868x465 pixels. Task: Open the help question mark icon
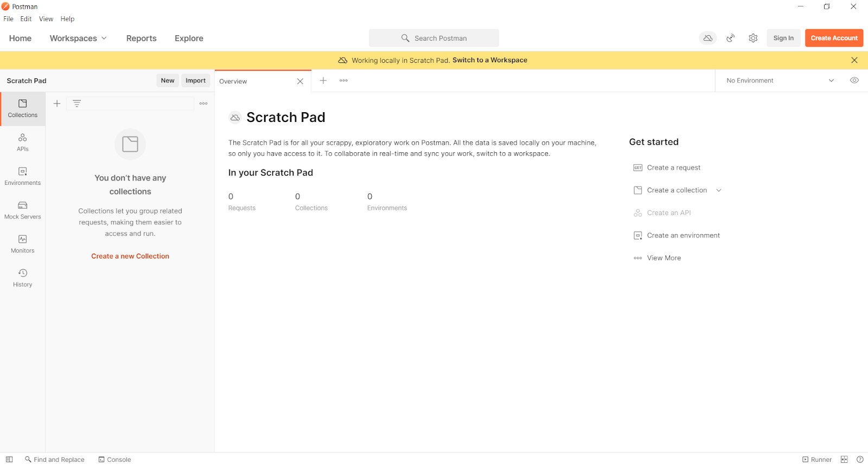coord(860,460)
